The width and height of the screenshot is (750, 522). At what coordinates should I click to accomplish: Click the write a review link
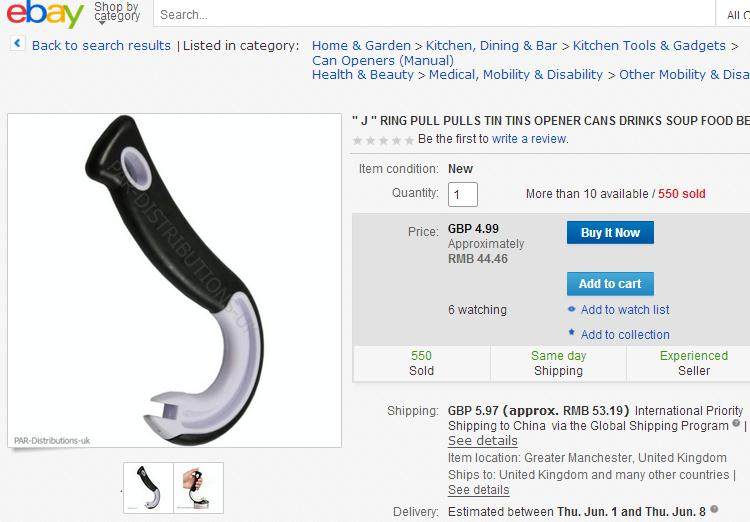click(x=529, y=139)
